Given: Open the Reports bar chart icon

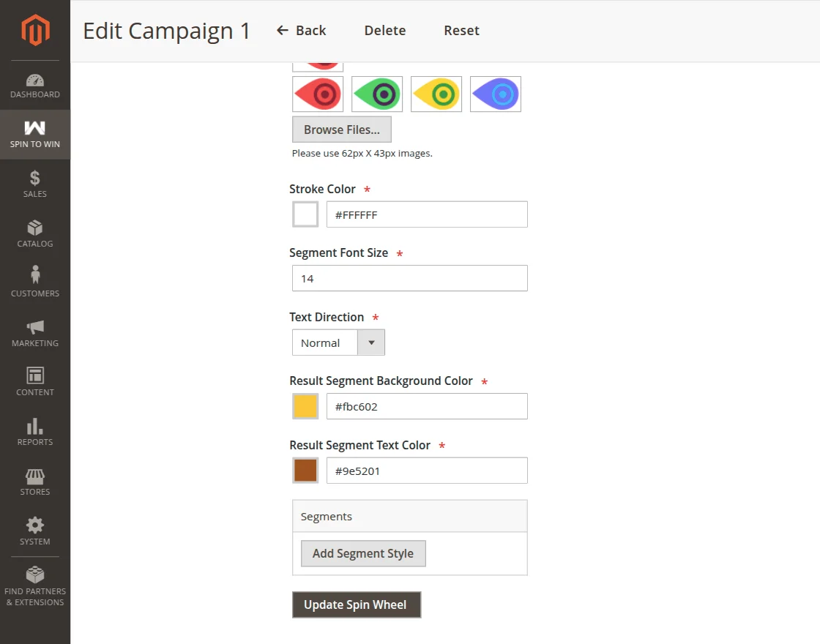Looking at the screenshot, I should coord(35,426).
